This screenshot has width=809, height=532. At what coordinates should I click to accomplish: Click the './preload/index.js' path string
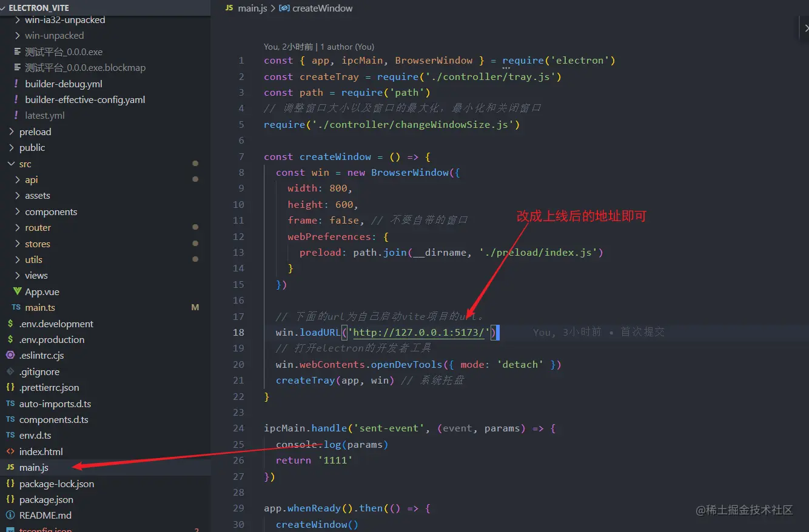(539, 252)
